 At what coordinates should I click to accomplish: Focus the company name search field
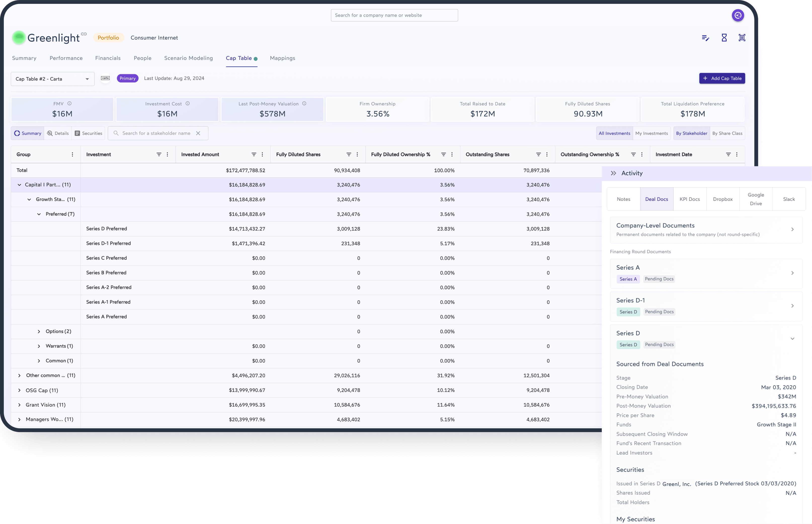(394, 15)
